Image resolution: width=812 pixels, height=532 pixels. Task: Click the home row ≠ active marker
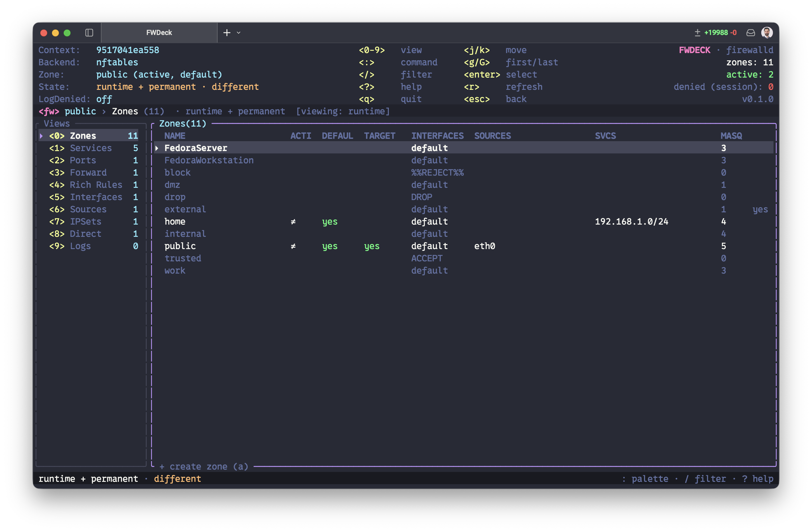coord(293,222)
